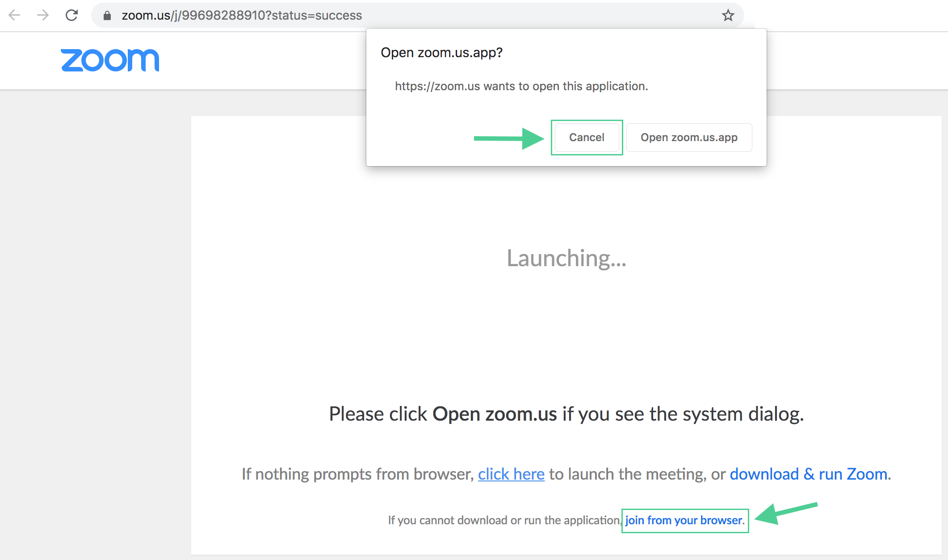Click the 'Please click Open zoom.us' instruction

pyautogui.click(x=566, y=414)
